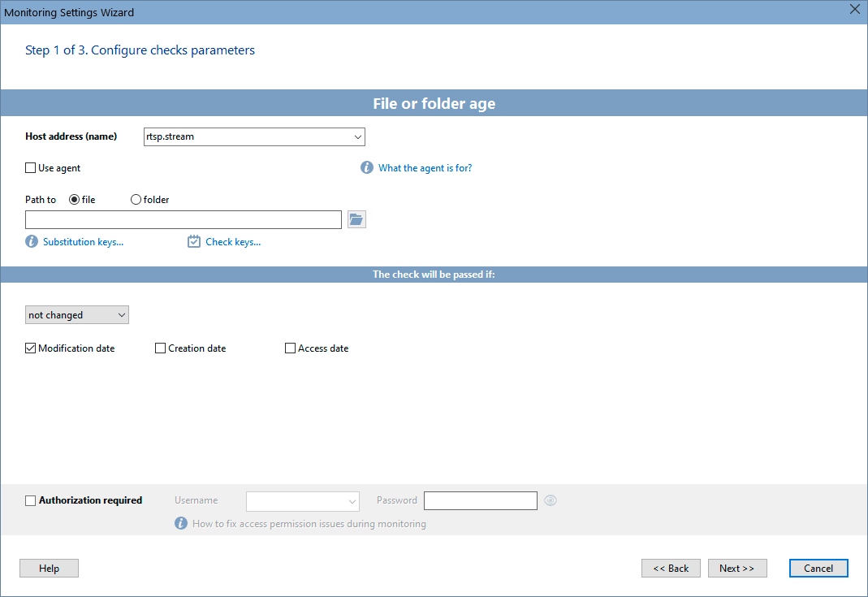Screen dimensions: 868x597
Task: Click the info icon about access permission issues
Action: pos(180,523)
